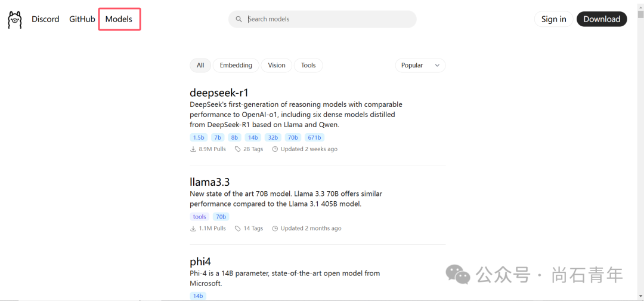Select the Vision filter
This screenshot has height=301, width=644.
tap(277, 65)
